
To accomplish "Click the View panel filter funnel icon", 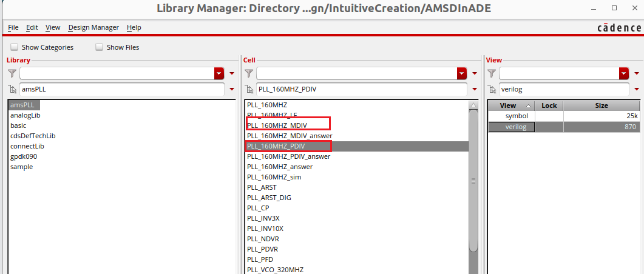I will tap(492, 73).
